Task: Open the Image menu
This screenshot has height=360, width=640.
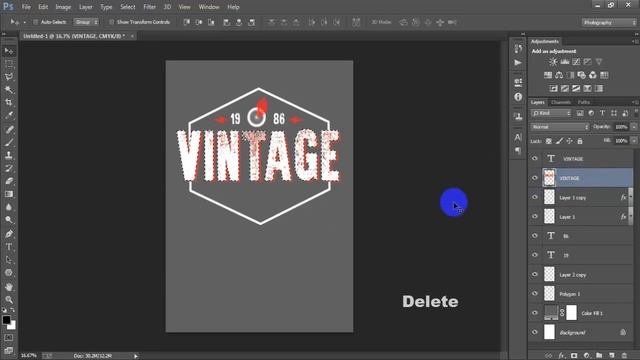Action: point(63,7)
